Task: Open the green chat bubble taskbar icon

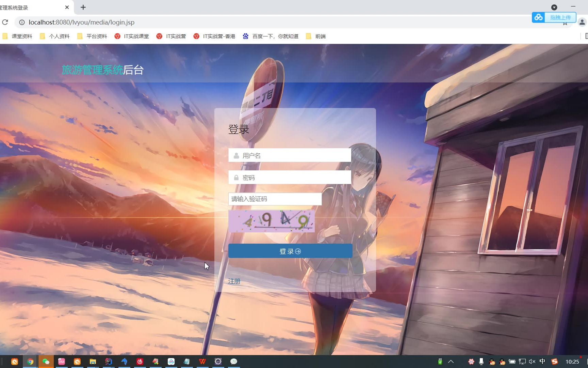Action: click(234, 362)
